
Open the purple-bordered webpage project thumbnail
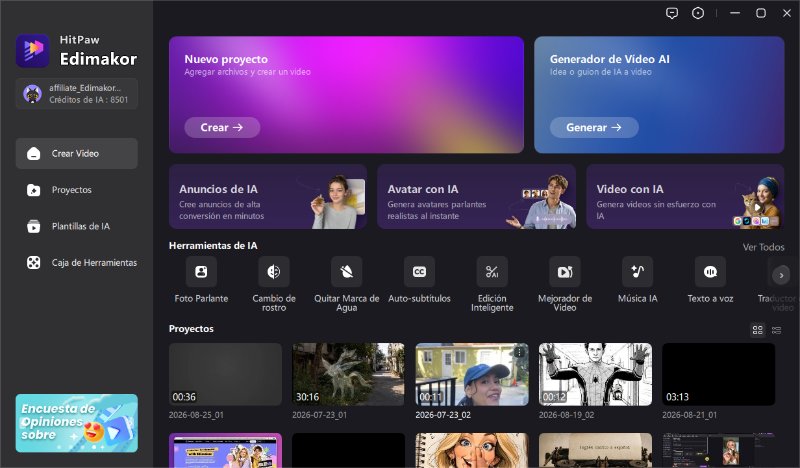coord(226,450)
